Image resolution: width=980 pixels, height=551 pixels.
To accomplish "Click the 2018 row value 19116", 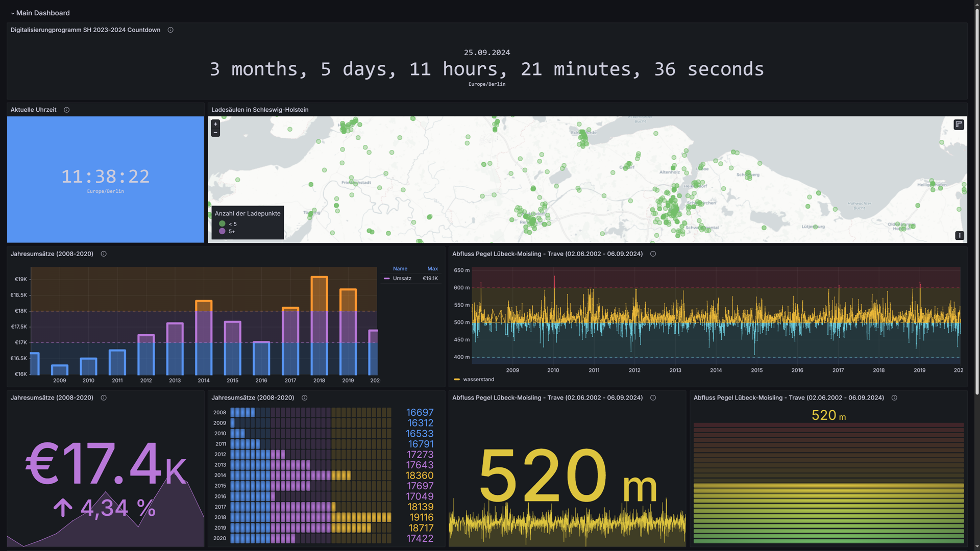I will [421, 517].
